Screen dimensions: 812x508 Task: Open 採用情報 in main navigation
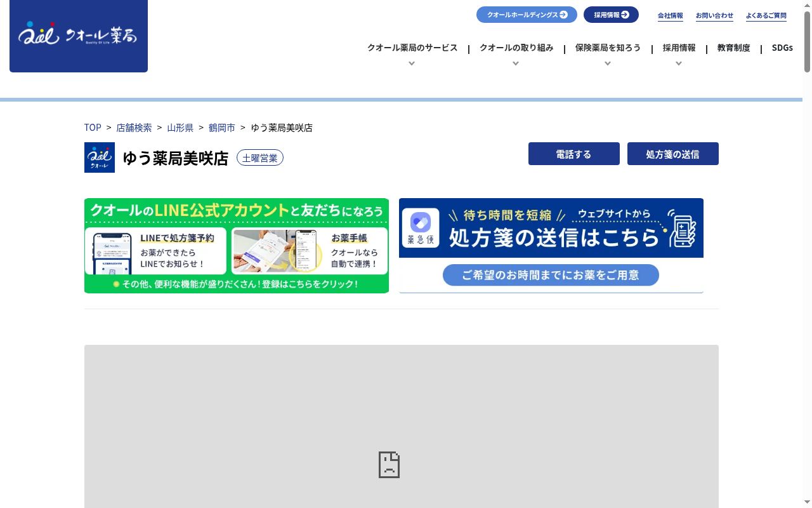pos(679,48)
